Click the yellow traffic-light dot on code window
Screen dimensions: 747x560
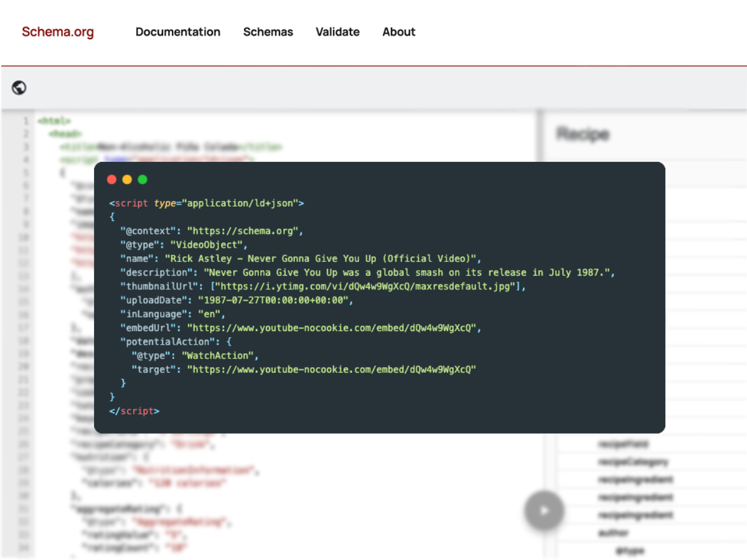tap(127, 179)
